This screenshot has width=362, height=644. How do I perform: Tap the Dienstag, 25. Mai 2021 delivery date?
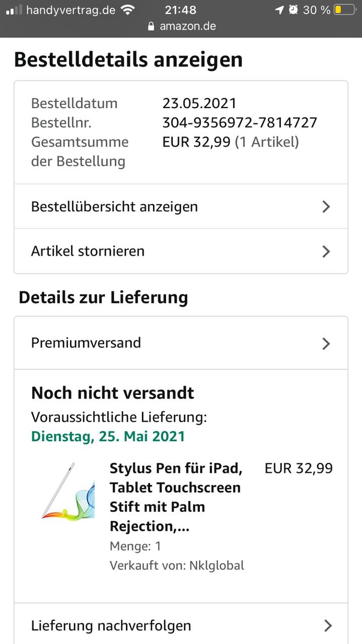pyautogui.click(x=108, y=436)
